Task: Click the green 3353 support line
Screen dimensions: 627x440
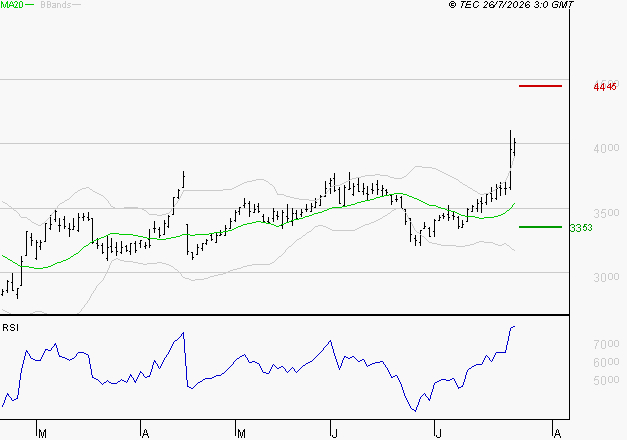Action: pyautogui.click(x=540, y=227)
